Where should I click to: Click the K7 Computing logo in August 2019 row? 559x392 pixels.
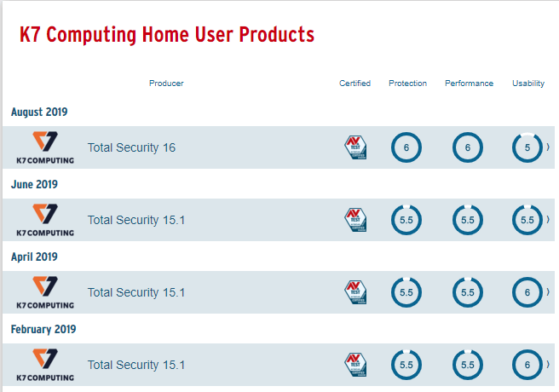coord(45,147)
